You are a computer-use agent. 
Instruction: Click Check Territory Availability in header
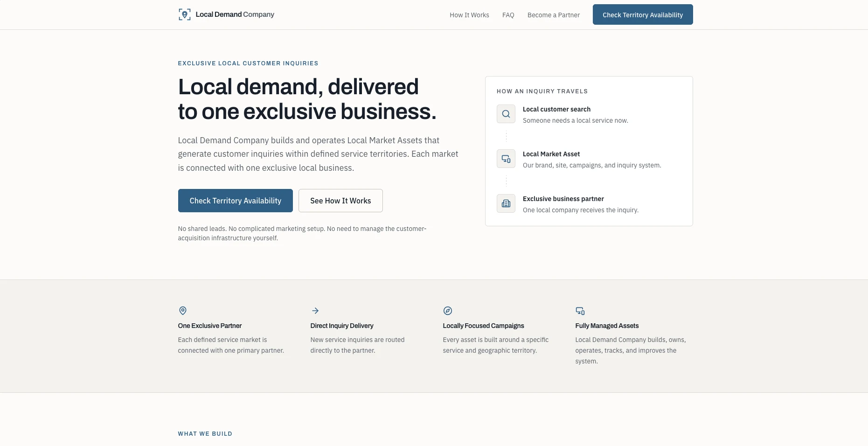coord(643,14)
